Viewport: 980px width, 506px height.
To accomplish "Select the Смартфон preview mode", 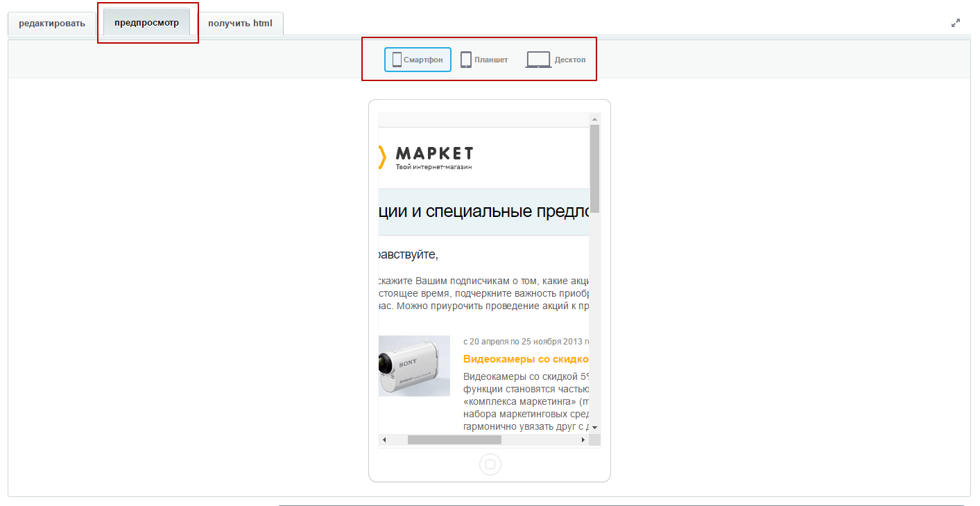I will (x=418, y=60).
